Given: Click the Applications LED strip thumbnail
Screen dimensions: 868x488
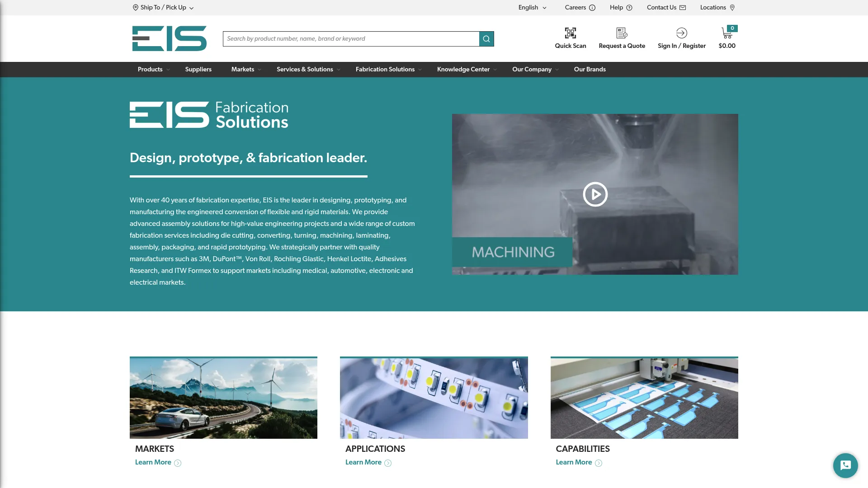Looking at the screenshot, I should coord(434,398).
